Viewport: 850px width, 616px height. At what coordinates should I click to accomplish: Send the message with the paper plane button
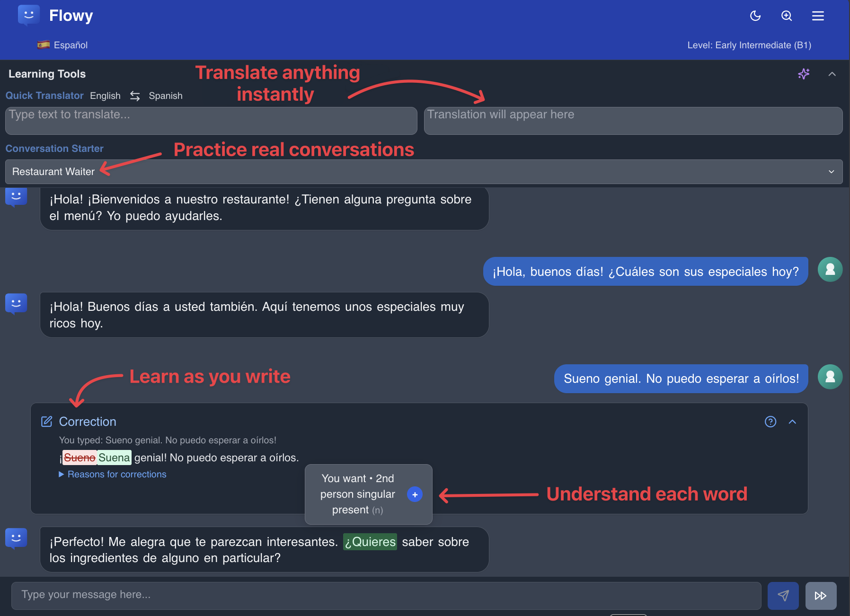[783, 596]
